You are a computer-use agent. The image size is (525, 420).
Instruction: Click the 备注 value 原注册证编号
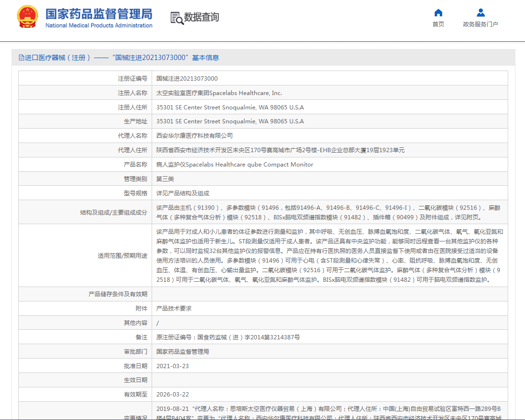228,337
